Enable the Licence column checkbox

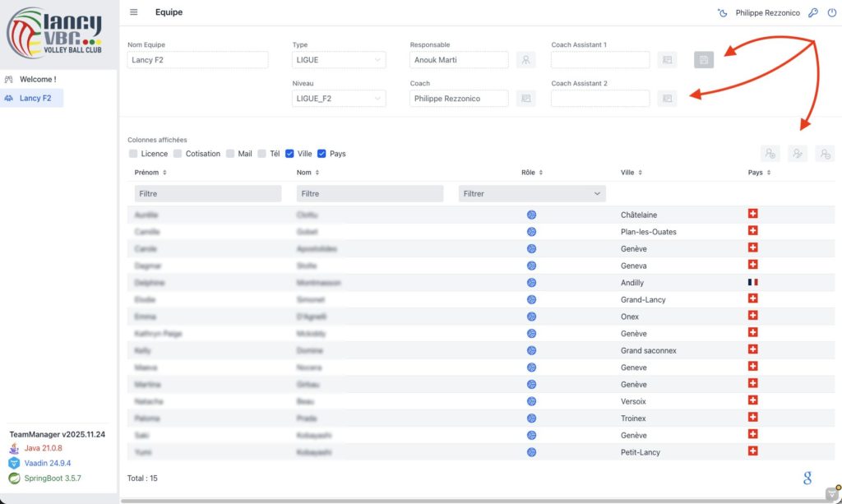pyautogui.click(x=133, y=154)
